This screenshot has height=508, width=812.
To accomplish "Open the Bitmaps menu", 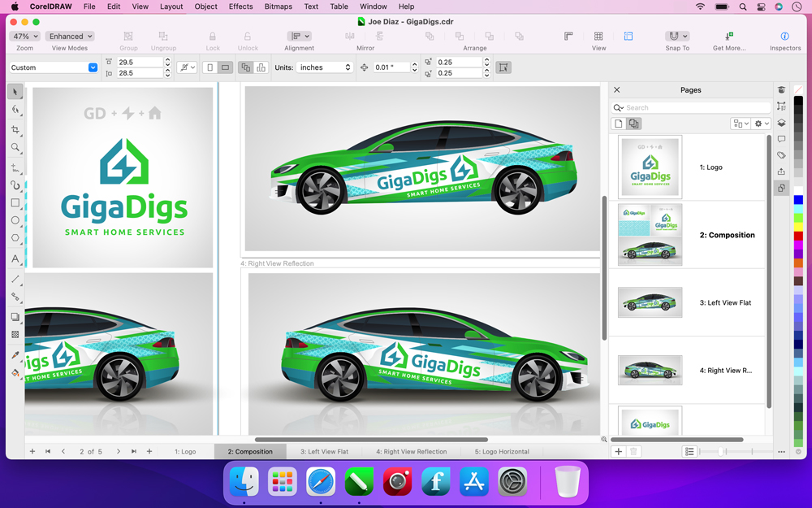I will 279,7.
